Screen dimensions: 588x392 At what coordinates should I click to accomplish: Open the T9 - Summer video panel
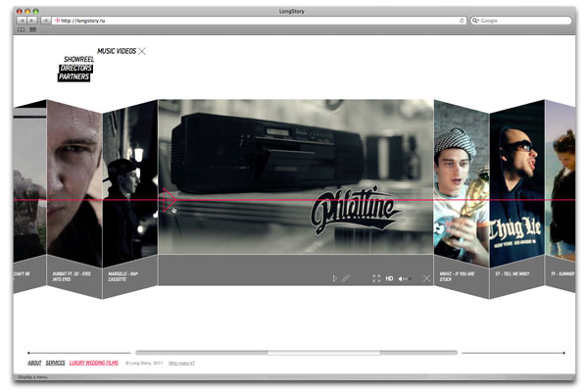point(560,182)
